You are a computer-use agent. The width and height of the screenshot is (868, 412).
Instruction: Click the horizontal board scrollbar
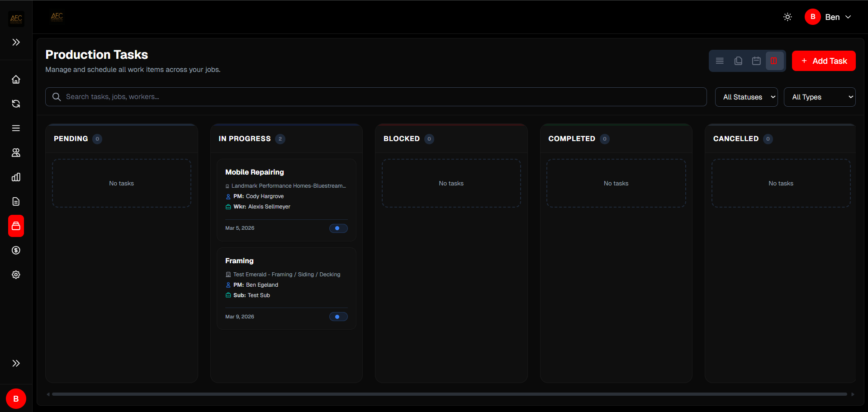point(450,394)
